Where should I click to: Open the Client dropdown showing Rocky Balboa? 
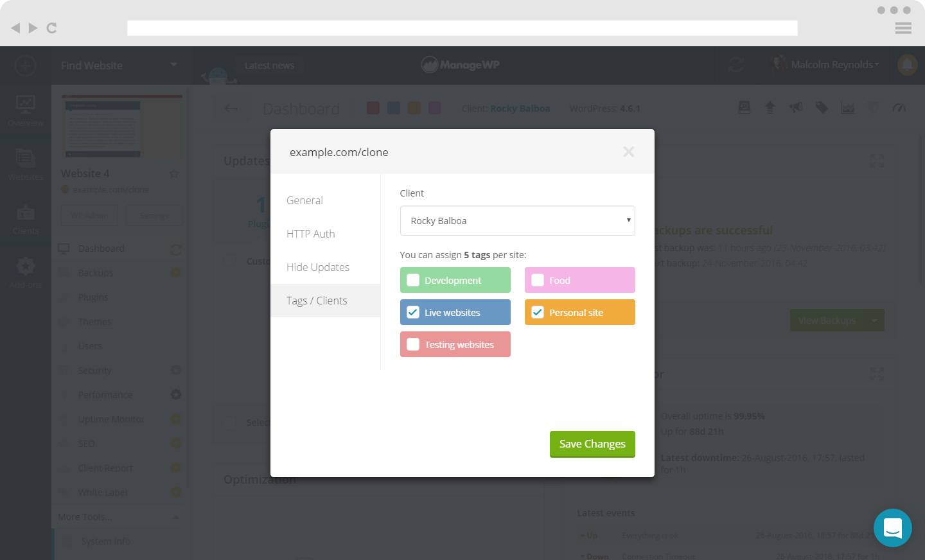[517, 220]
